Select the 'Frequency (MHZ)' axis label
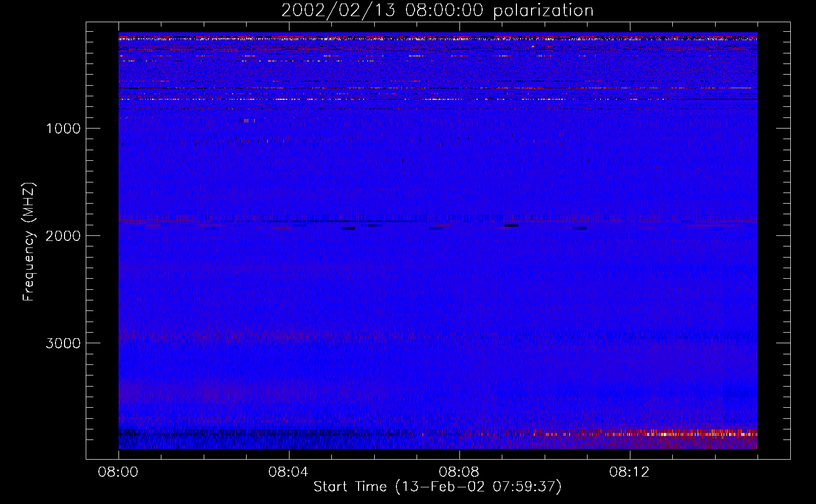The width and height of the screenshot is (816, 504). point(29,242)
